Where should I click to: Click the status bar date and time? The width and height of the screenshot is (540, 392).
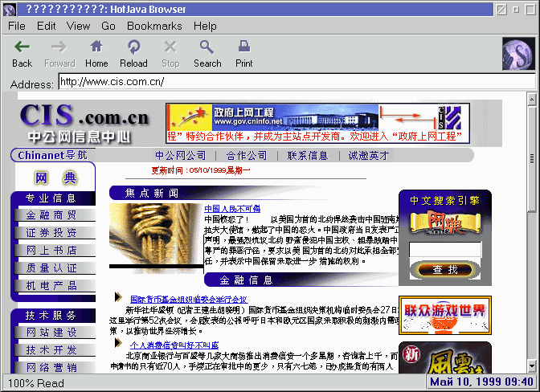pos(481,382)
